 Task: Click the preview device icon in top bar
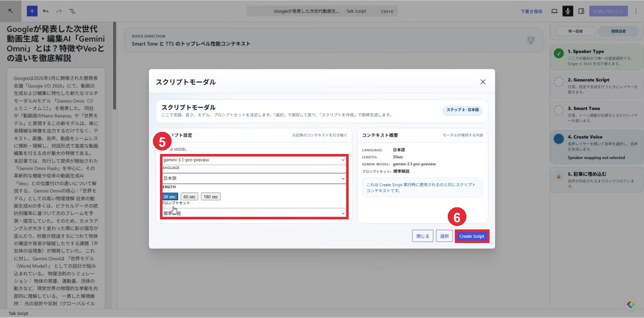click(554, 11)
